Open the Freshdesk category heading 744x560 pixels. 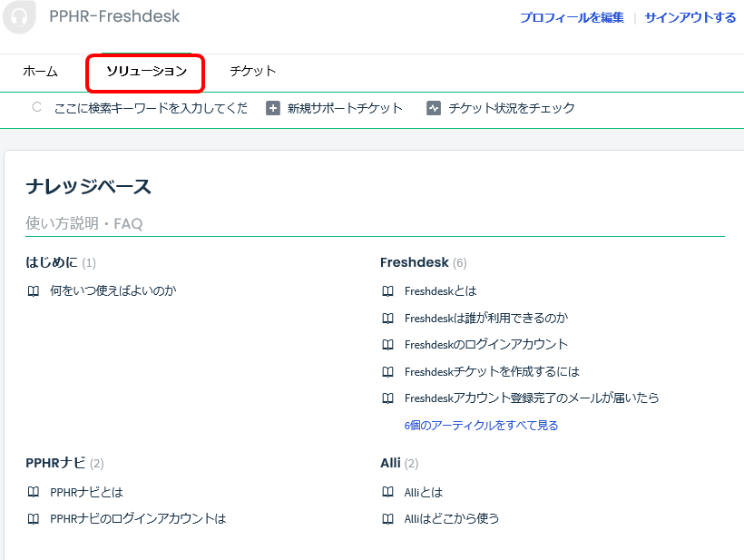[x=415, y=262]
